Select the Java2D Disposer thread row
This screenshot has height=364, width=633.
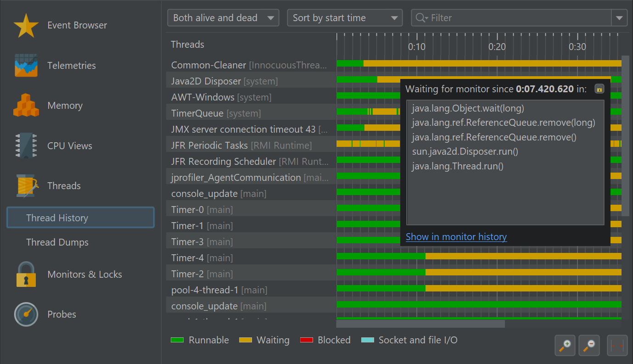(206, 81)
